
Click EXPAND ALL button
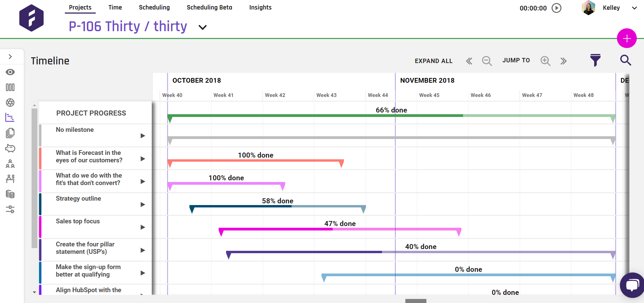(x=434, y=61)
